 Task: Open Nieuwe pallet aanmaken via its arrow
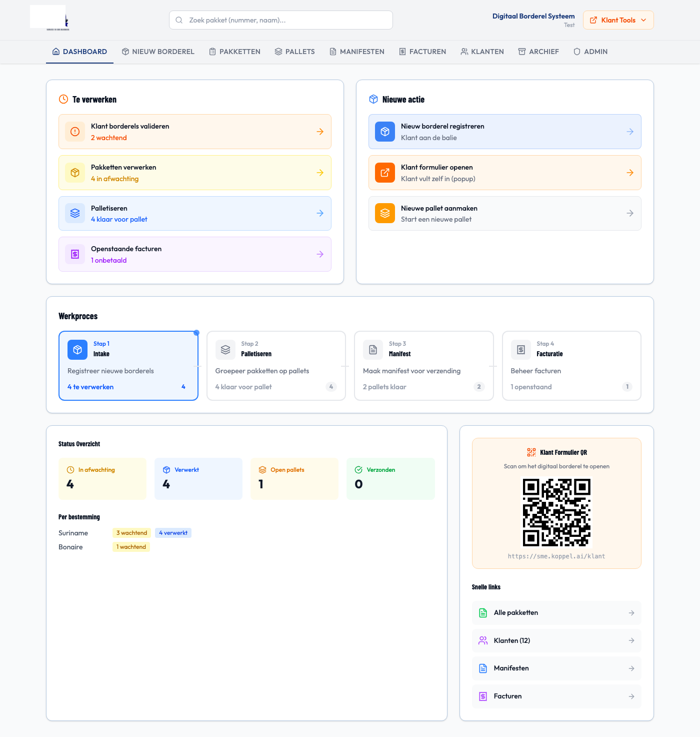[629, 213]
